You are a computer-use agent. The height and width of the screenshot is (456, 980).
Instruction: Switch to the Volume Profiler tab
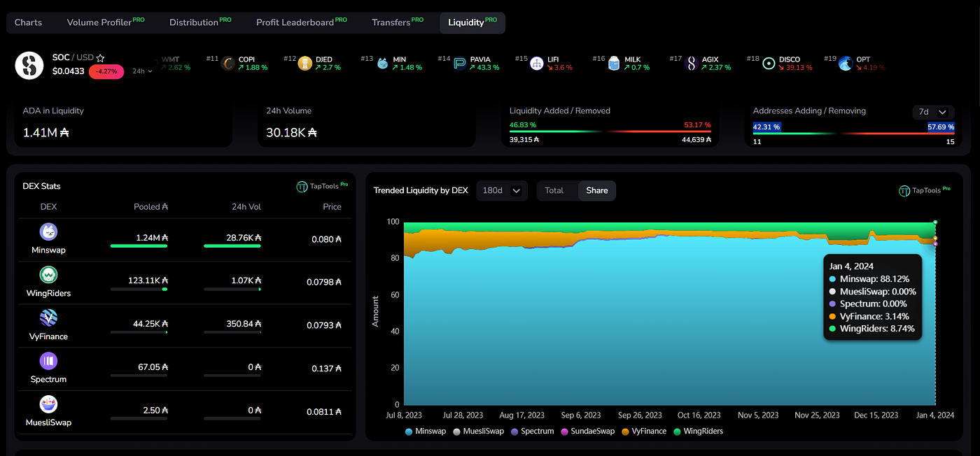(106, 22)
